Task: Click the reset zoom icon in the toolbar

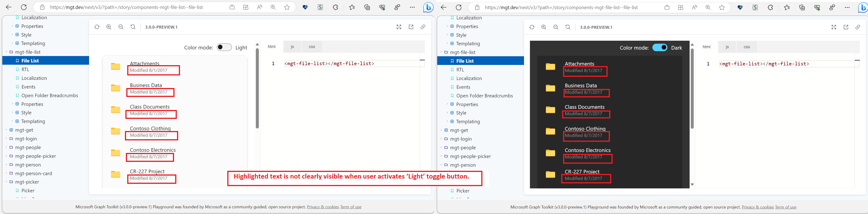Action: 133,27
